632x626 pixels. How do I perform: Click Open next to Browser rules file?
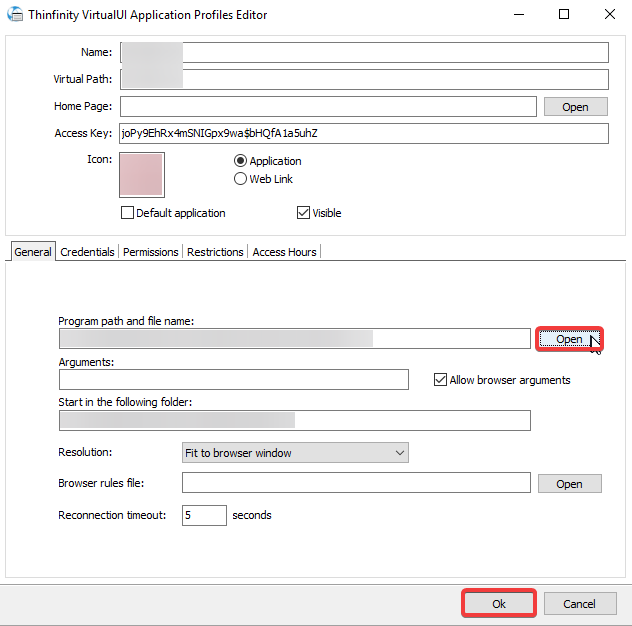pos(570,483)
